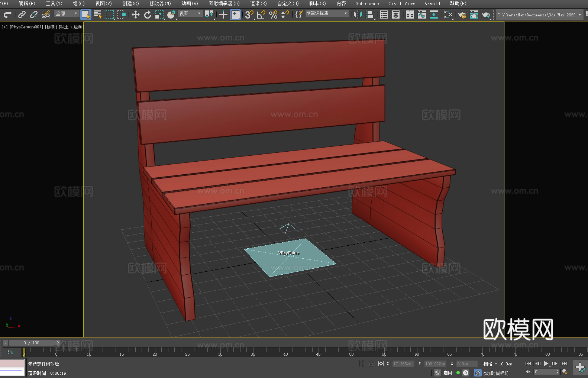This screenshot has width=588, height=378.
Task: Click the Select and Manipulate icon
Action: click(x=223, y=14)
